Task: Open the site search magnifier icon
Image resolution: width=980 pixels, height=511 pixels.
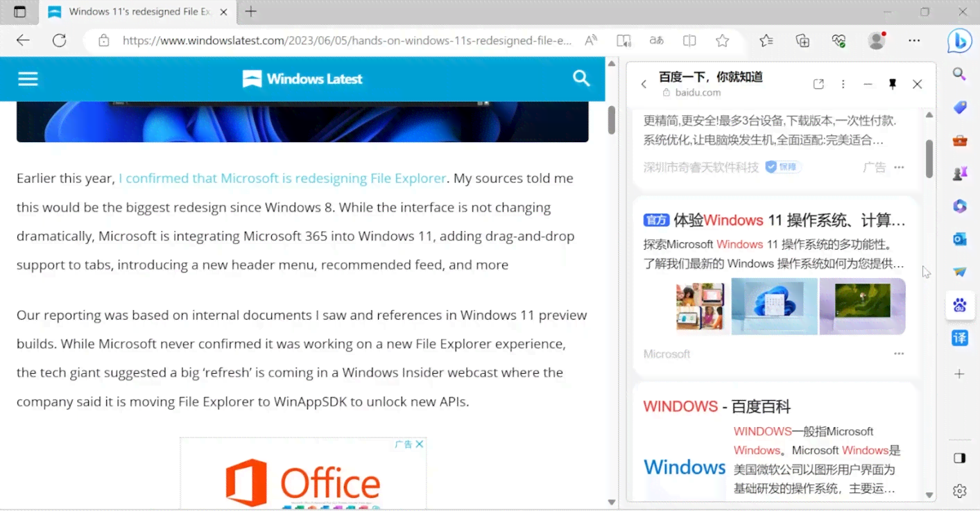Action: 581,78
